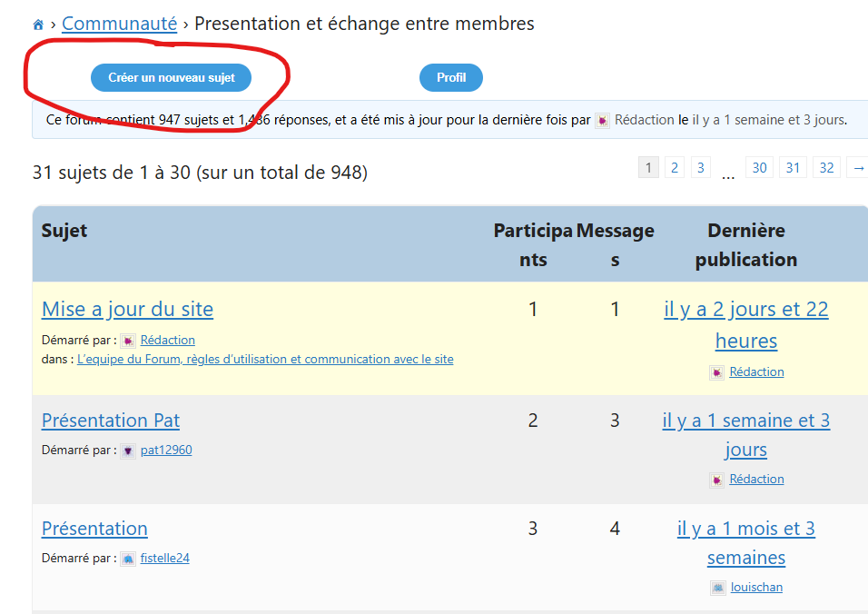Open 'L'equipe du Forum, règles d'utilisation' forum link
The width and height of the screenshot is (868, 614).
[x=265, y=360]
